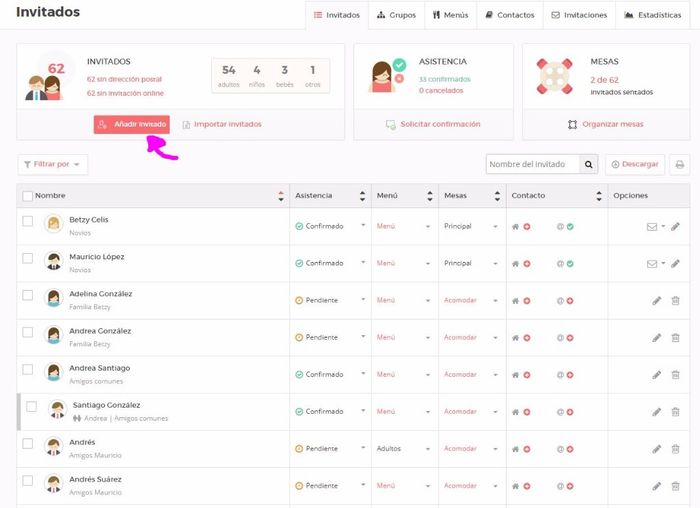The width and height of the screenshot is (700, 508).
Task: Sort table by Asistencia column arrows
Action: (362, 196)
